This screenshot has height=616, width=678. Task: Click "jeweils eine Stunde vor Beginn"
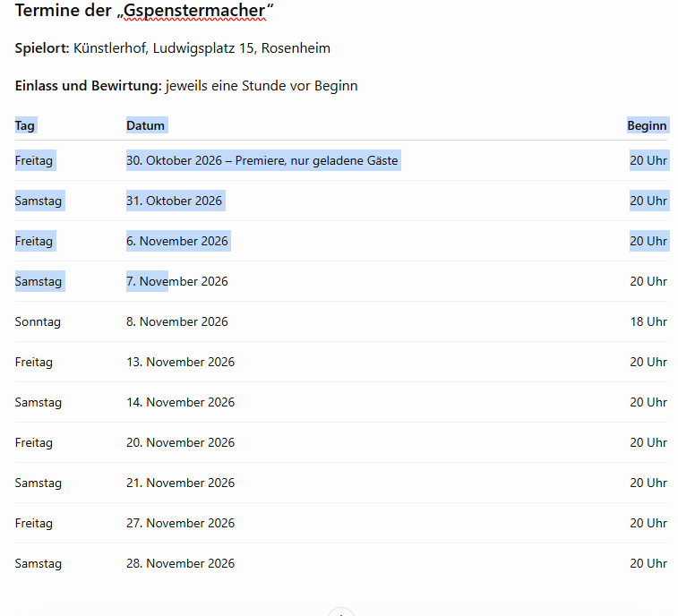[262, 86]
